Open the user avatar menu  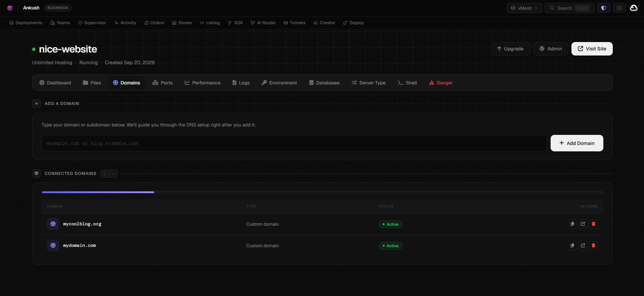click(x=634, y=8)
